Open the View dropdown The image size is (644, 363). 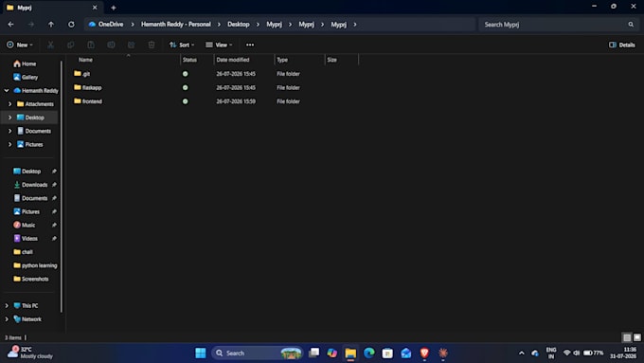(219, 45)
